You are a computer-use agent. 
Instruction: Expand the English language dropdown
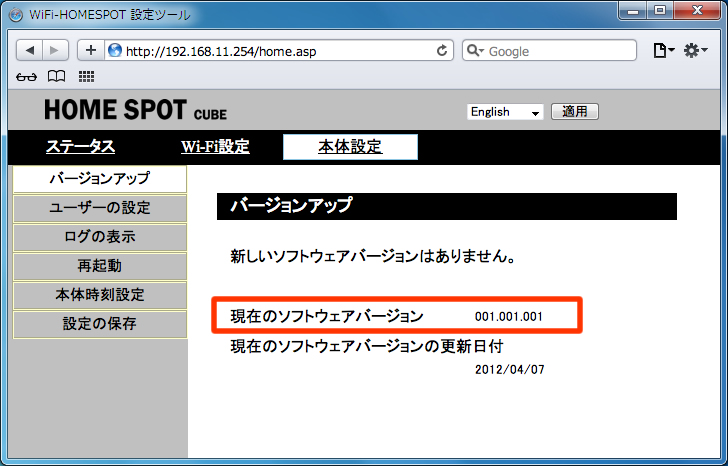coord(505,112)
